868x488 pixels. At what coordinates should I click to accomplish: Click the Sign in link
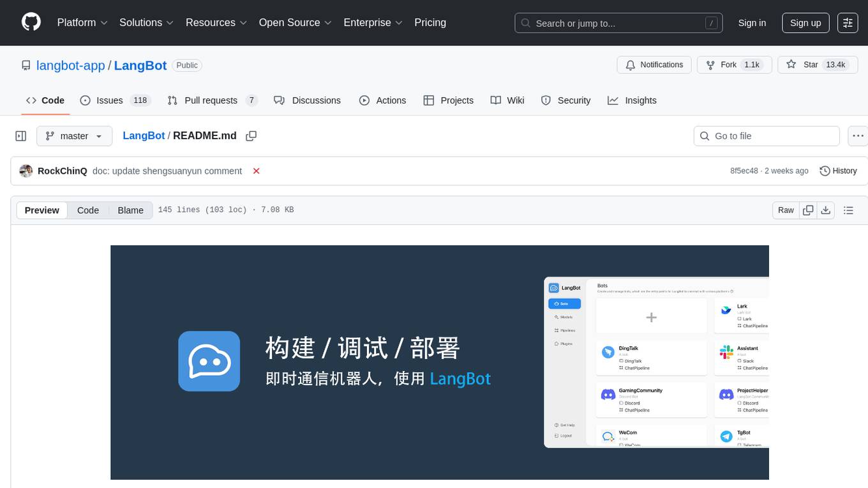coord(752,23)
